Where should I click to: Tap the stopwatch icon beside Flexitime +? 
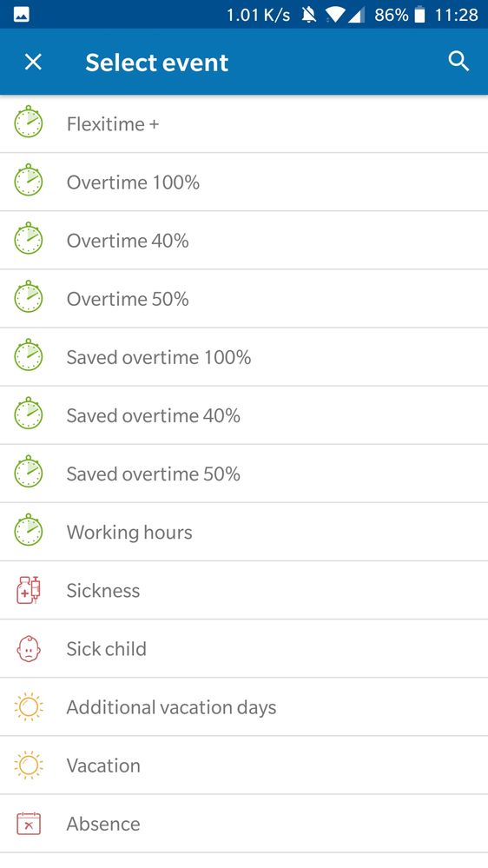[x=28, y=122]
